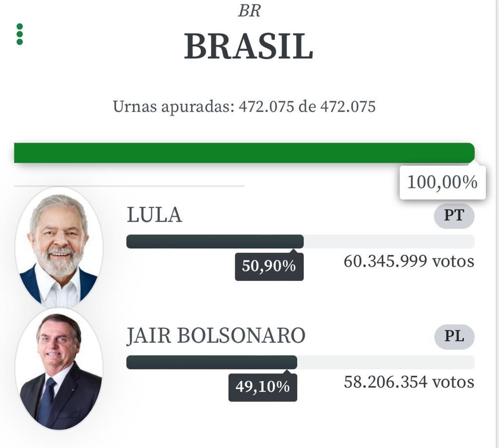Click the 100,00% tooltip label
Screen dimensions: 499x448
pos(442,183)
